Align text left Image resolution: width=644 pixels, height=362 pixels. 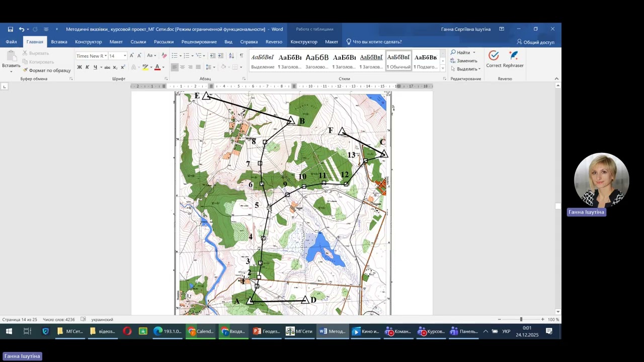click(175, 67)
